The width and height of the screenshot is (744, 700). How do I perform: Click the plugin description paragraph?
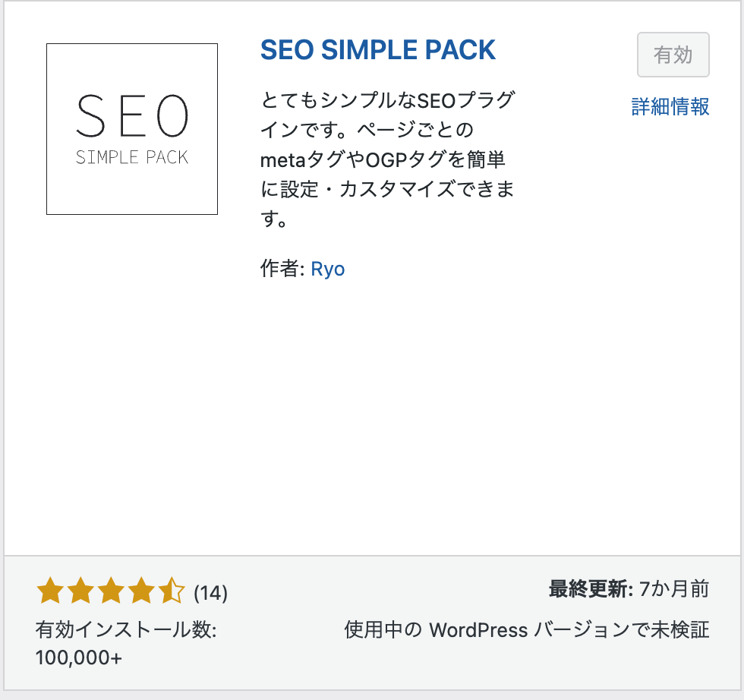[x=388, y=159]
